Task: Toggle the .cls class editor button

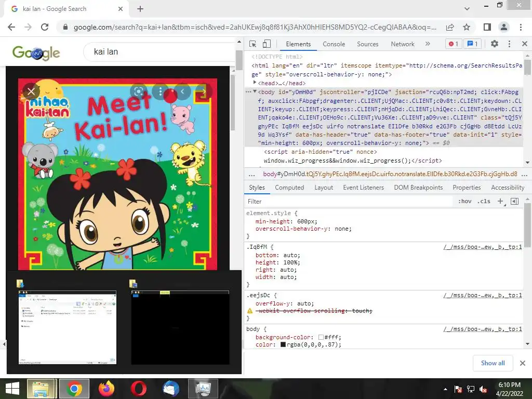Action: click(x=484, y=202)
